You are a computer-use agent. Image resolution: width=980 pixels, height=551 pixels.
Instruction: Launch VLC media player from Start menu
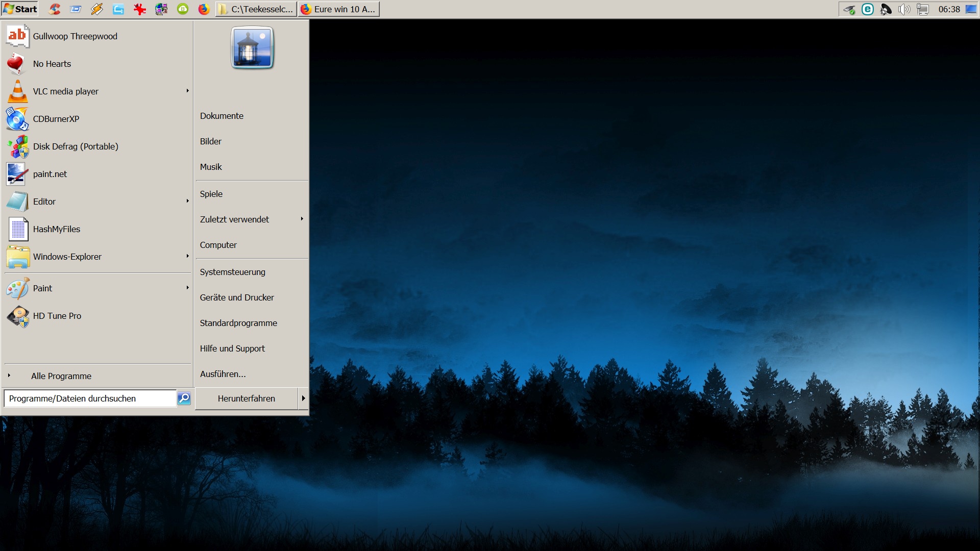66,91
